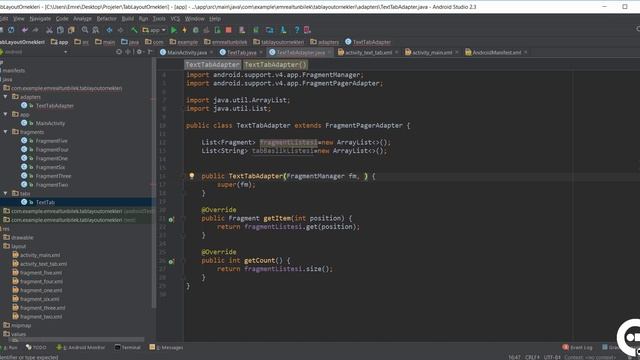640x360 pixels.
Task: Select fragment_one.xml in layout folder
Action: [x=41, y=290]
